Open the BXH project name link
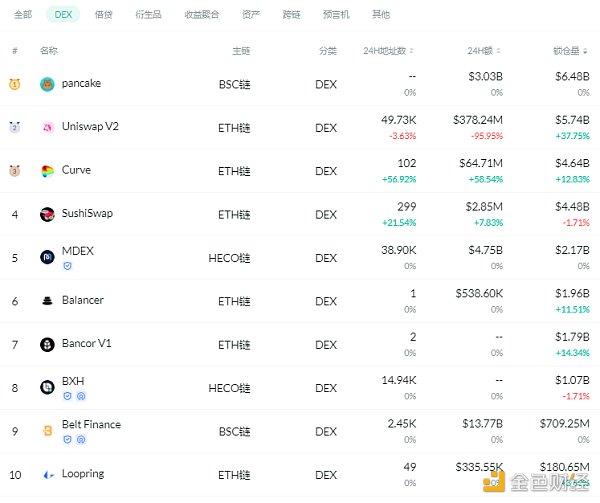The width and height of the screenshot is (600, 503). coord(72,381)
